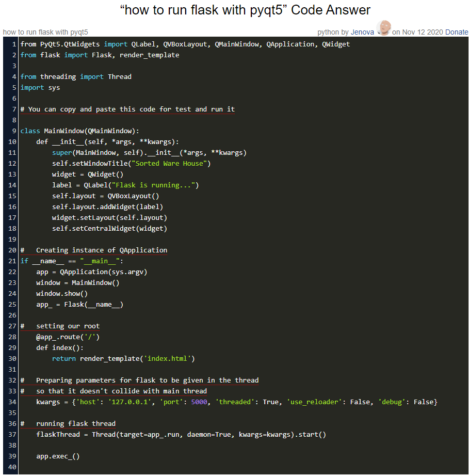
Task: Click the page heading 'how to run flask with pyqt5 Code Answer'
Action: coord(245,10)
